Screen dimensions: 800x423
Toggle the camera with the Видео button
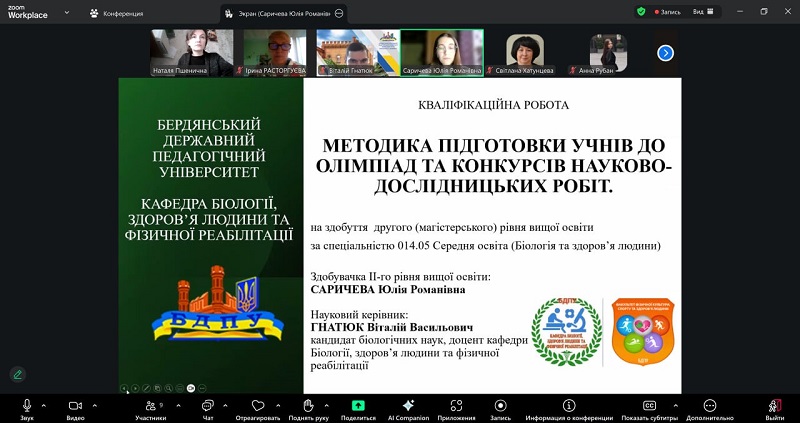coord(75,406)
